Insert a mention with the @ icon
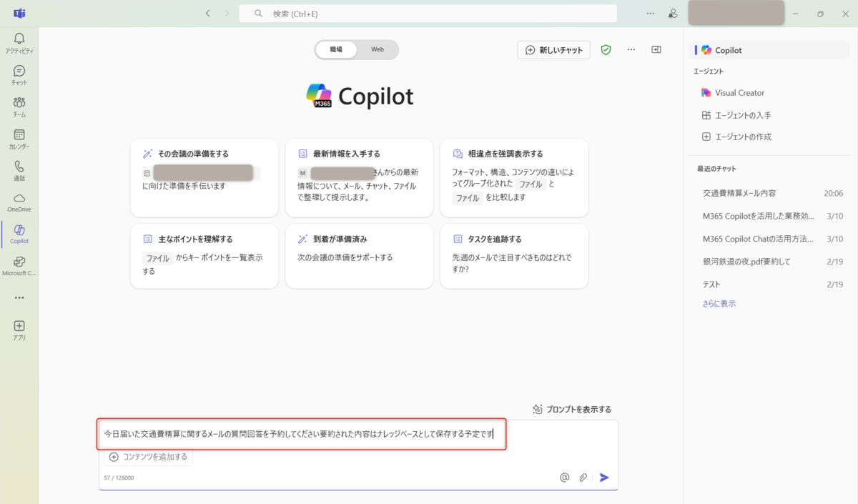This screenshot has height=504, width=858. tap(565, 478)
